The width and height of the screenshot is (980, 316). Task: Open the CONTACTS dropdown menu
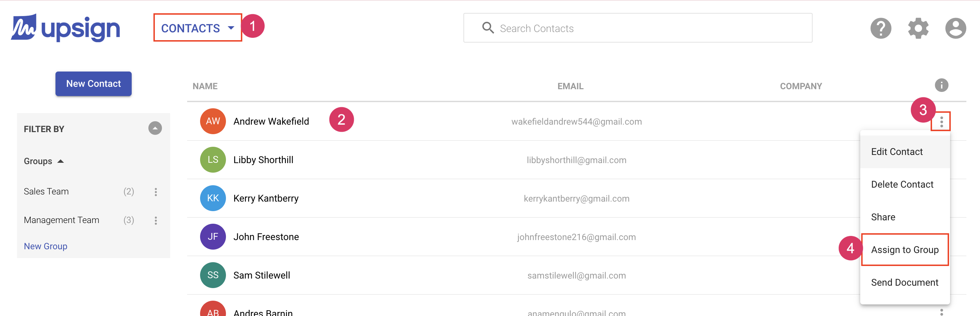tap(197, 28)
